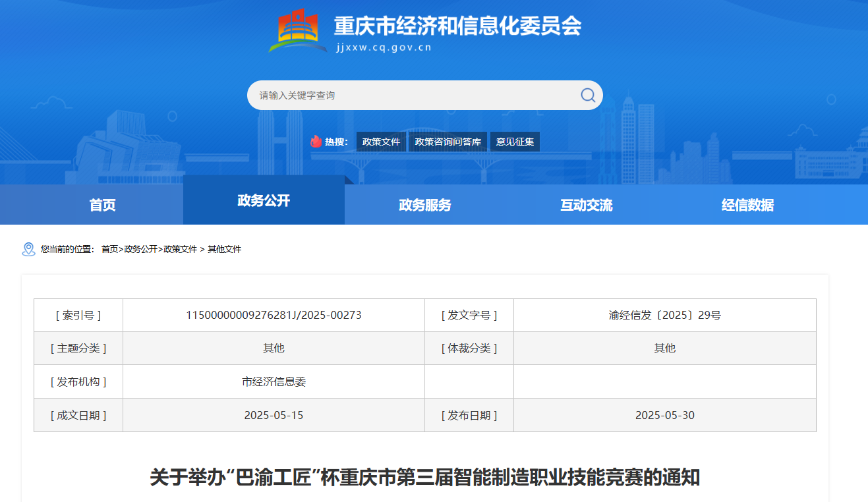Click the 重庆市经济和信息化委员会 site title
Image resolution: width=868 pixels, height=502 pixels.
point(457,26)
